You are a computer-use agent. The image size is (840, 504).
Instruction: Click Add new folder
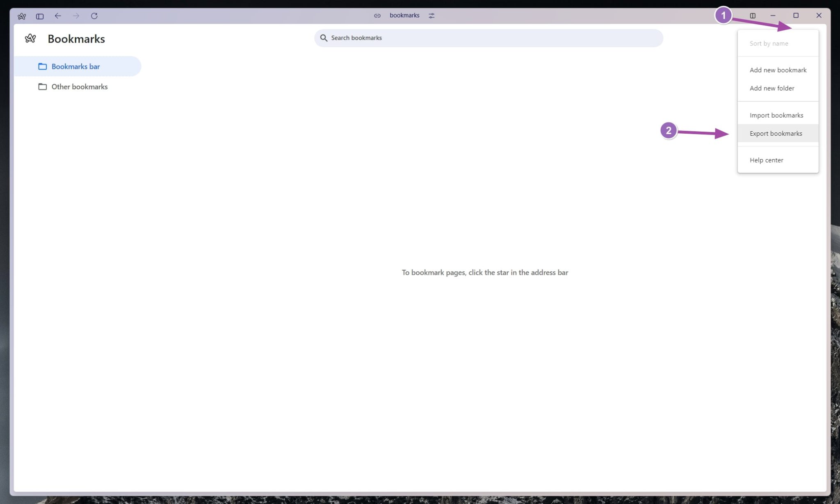click(x=771, y=88)
